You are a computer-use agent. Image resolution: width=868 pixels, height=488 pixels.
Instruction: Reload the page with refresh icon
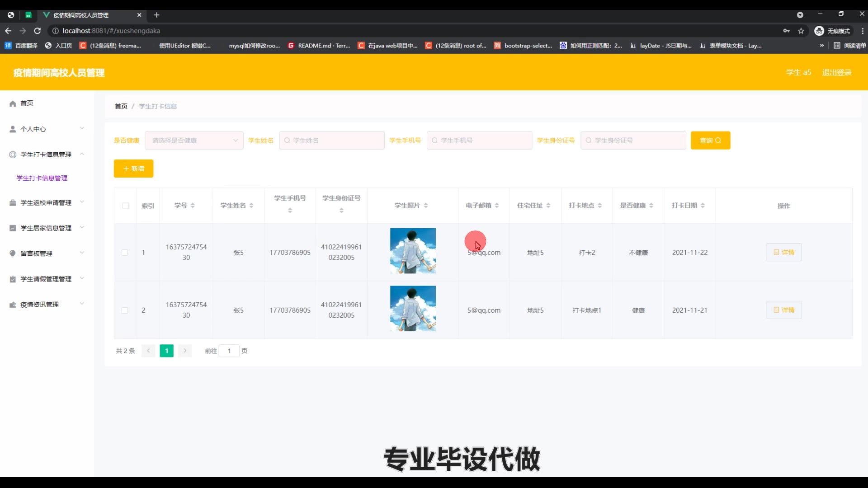coord(38,31)
